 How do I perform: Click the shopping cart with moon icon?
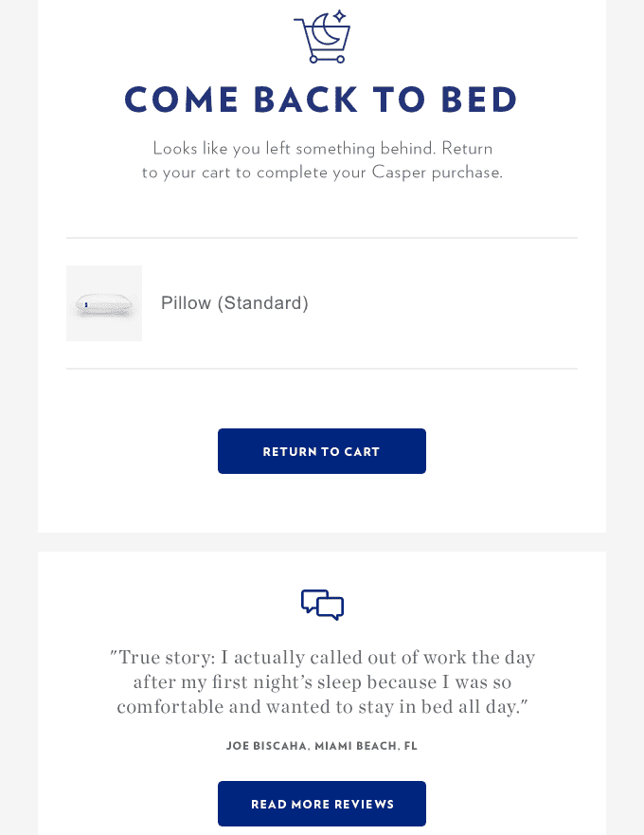click(x=322, y=38)
